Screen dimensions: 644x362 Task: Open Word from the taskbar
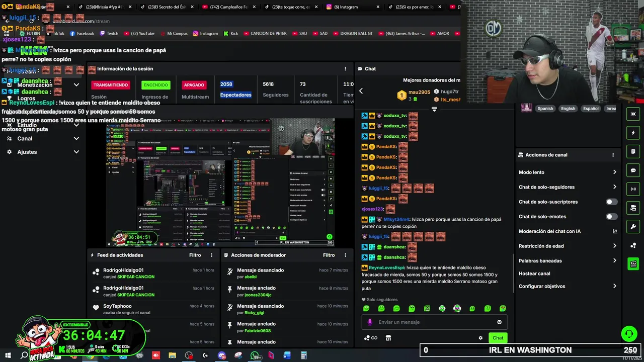click(x=287, y=355)
